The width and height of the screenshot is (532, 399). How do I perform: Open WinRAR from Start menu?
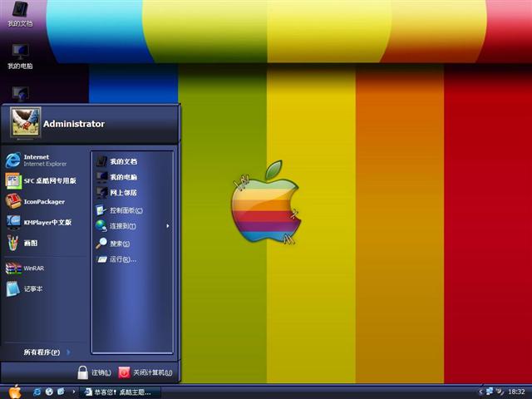pos(25,268)
